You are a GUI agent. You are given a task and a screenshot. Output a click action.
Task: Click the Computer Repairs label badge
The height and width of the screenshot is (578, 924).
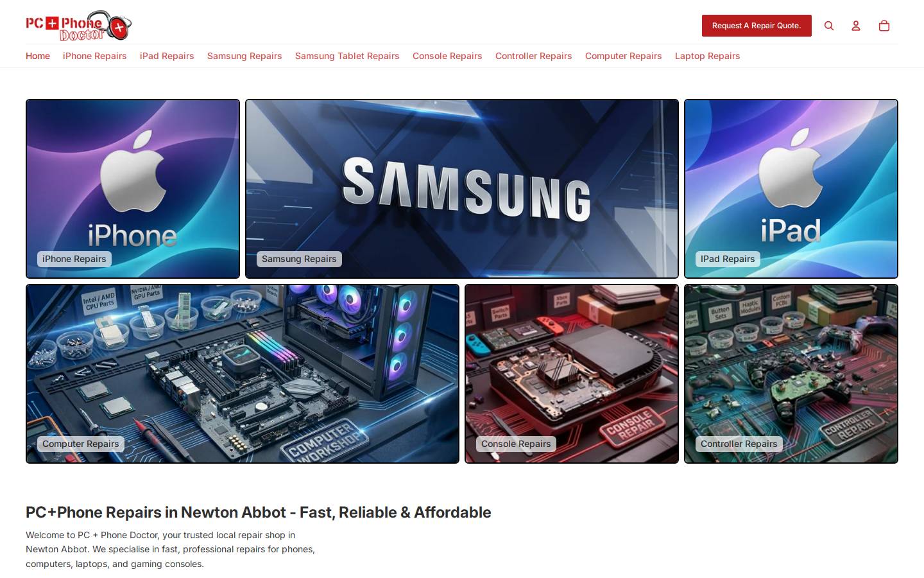click(x=81, y=444)
